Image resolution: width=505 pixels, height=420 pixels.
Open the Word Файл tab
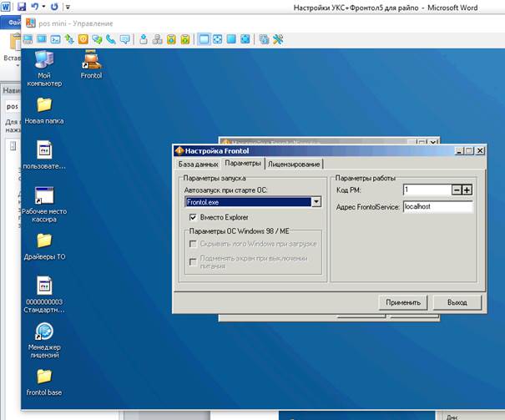click(x=11, y=23)
